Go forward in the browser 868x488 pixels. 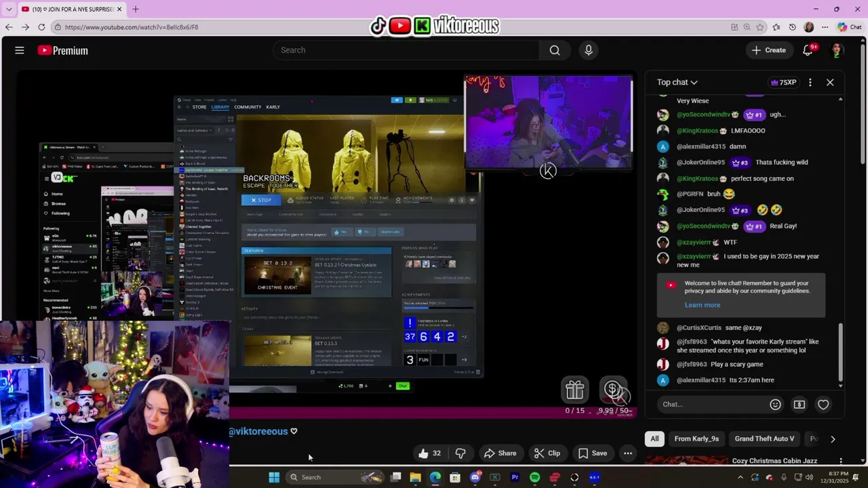[25, 27]
